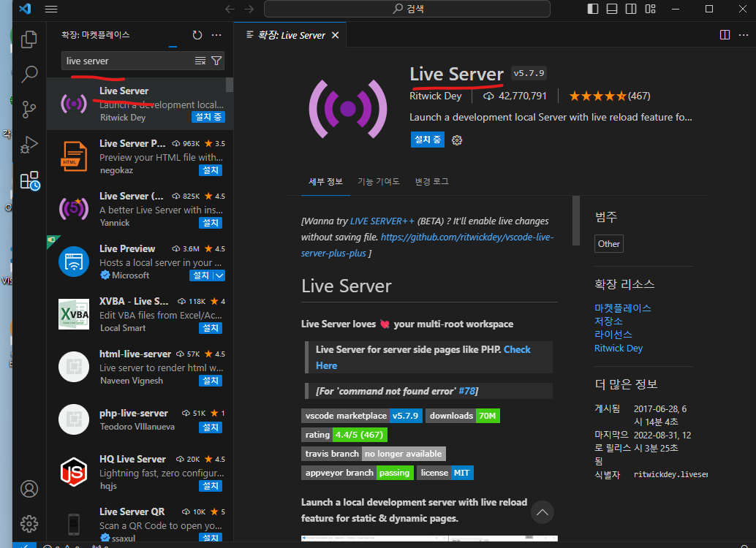Open the issue #78 link
This screenshot has width=756, height=548.
466,391
